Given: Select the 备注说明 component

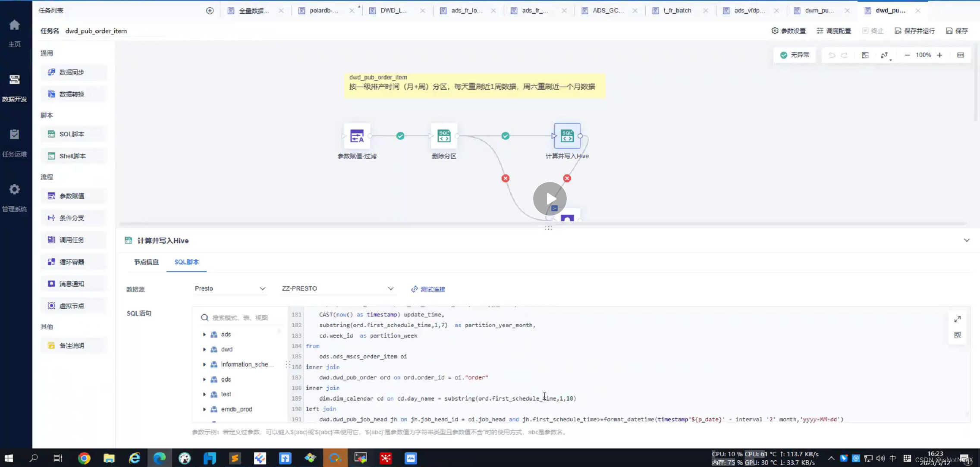Looking at the screenshot, I should (x=74, y=345).
